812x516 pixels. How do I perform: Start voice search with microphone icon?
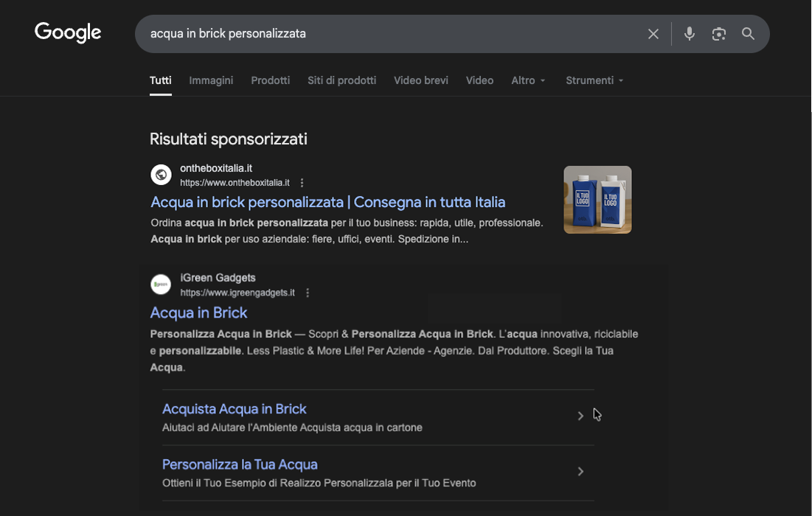point(689,34)
